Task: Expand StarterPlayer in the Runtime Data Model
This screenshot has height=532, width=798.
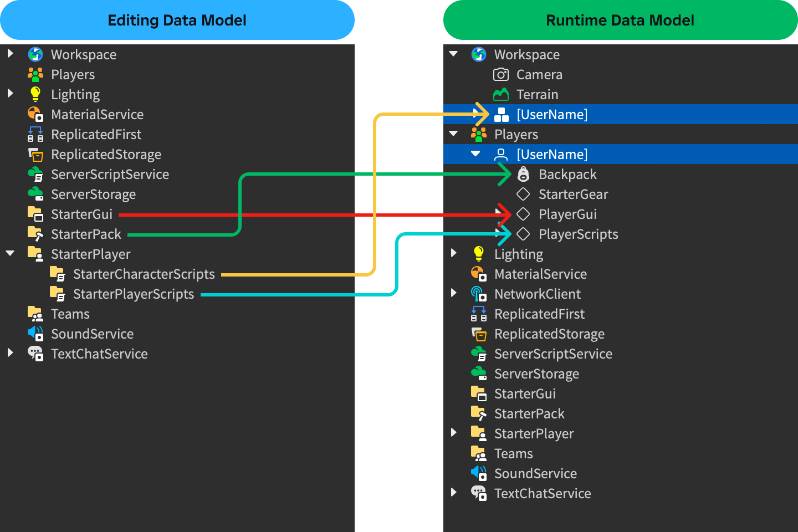Action: pyautogui.click(x=453, y=433)
